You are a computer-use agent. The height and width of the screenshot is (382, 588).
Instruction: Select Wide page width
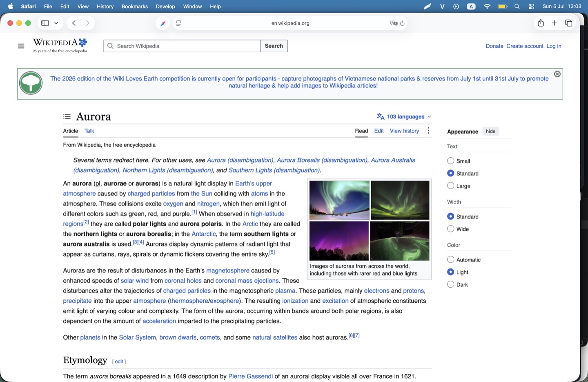[x=450, y=229]
